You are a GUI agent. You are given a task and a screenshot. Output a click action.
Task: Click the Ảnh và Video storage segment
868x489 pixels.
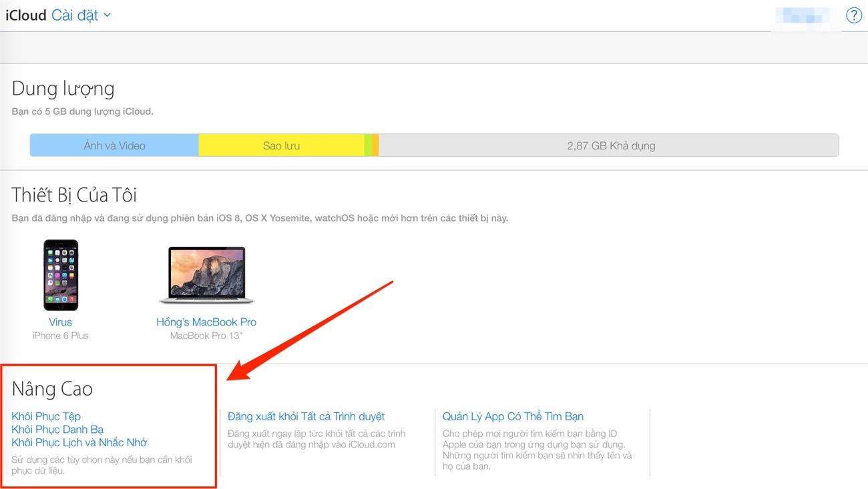tap(114, 145)
